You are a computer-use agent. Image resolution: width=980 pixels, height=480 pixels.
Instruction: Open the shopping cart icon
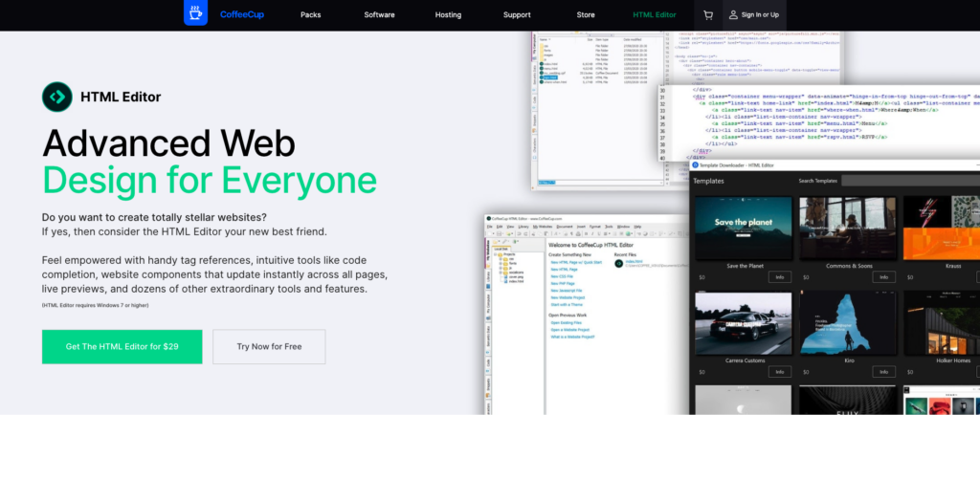(708, 15)
